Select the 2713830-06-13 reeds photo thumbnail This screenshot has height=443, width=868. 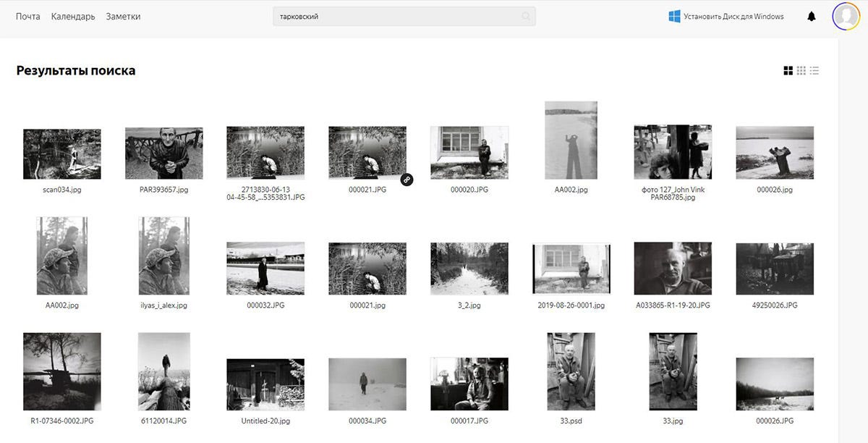[x=265, y=153]
